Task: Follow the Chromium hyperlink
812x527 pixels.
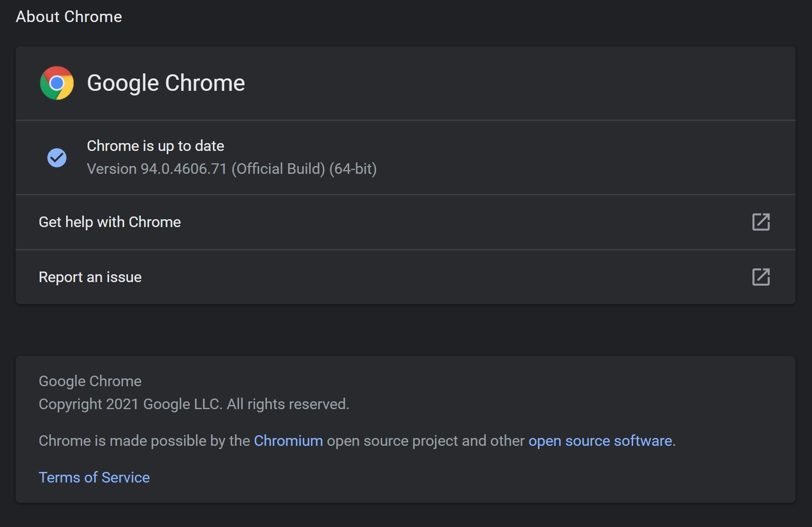Action: pos(288,441)
